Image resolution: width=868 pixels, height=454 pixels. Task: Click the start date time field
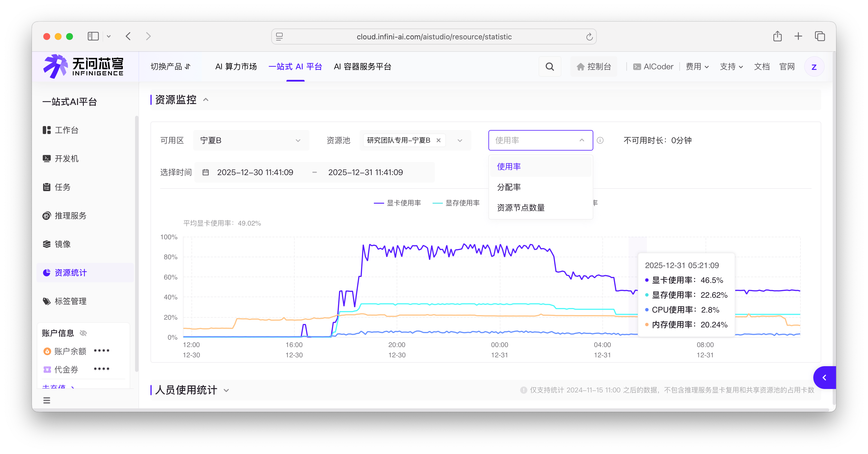[255, 172]
